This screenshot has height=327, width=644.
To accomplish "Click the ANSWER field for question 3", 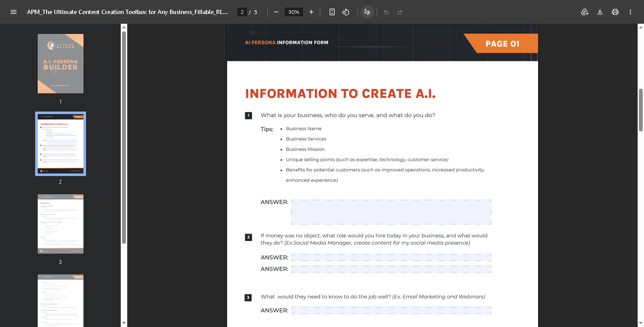I will pyautogui.click(x=391, y=310).
